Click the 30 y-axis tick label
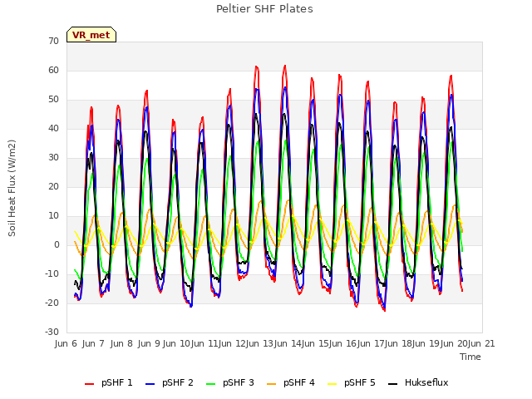 click(53, 157)
